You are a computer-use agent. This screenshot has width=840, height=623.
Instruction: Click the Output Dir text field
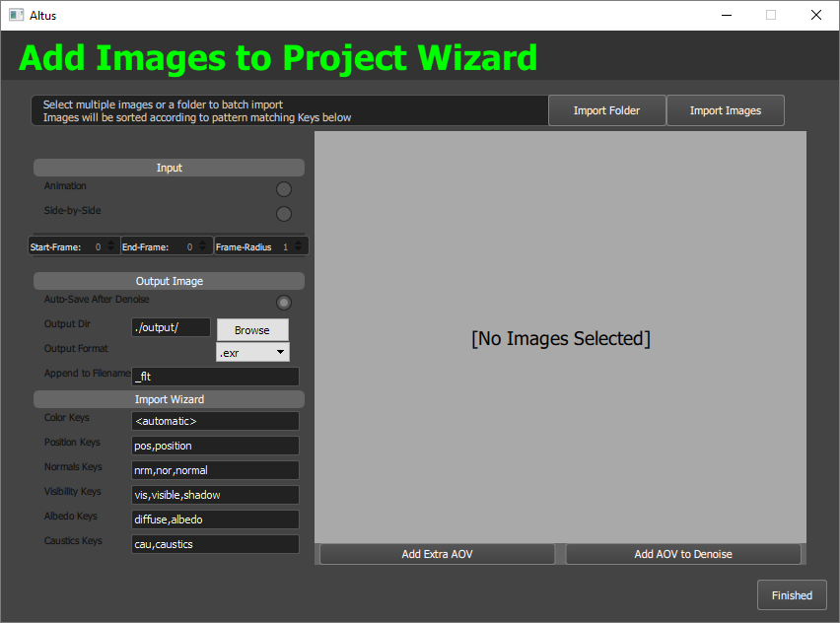click(x=171, y=327)
